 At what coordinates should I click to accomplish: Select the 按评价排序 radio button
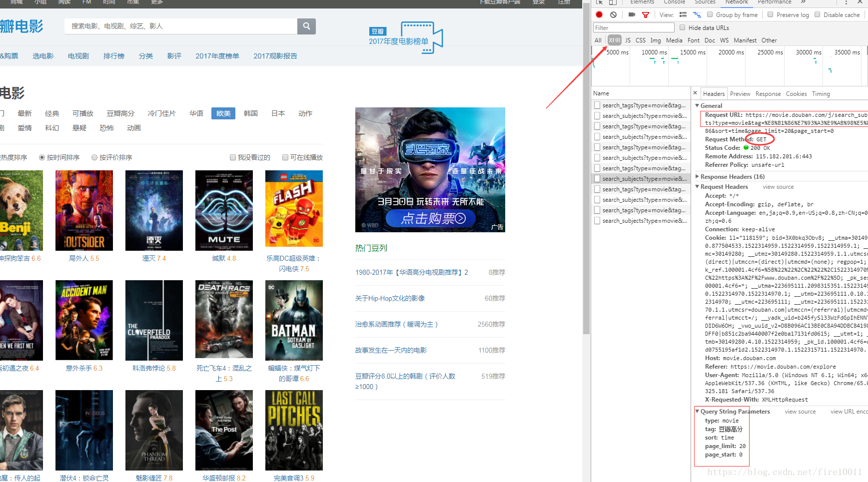point(94,157)
